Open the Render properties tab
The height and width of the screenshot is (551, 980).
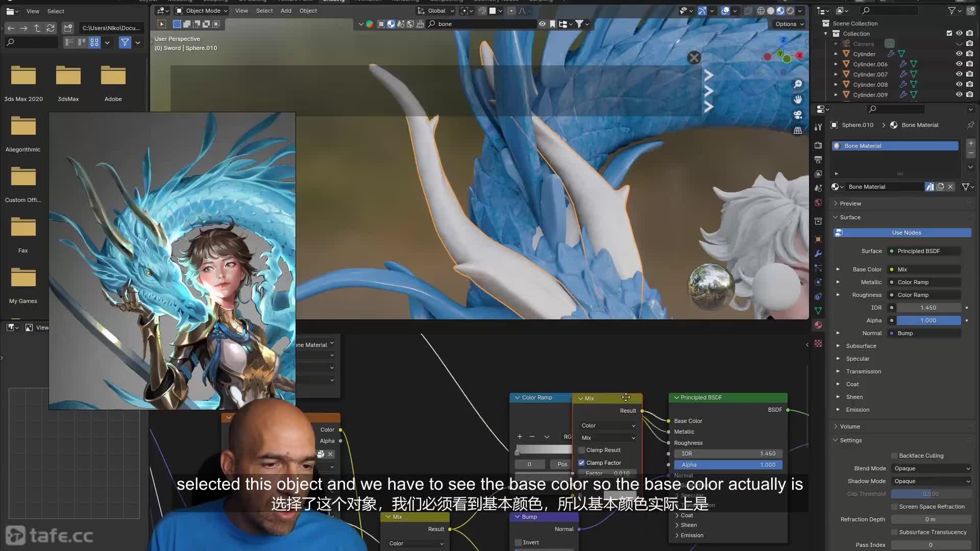pyautogui.click(x=818, y=145)
